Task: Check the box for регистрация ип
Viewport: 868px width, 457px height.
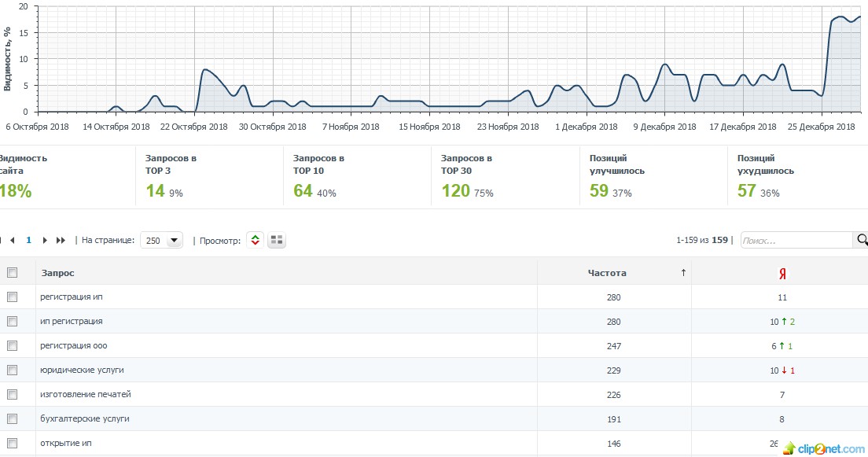Action: (x=12, y=297)
